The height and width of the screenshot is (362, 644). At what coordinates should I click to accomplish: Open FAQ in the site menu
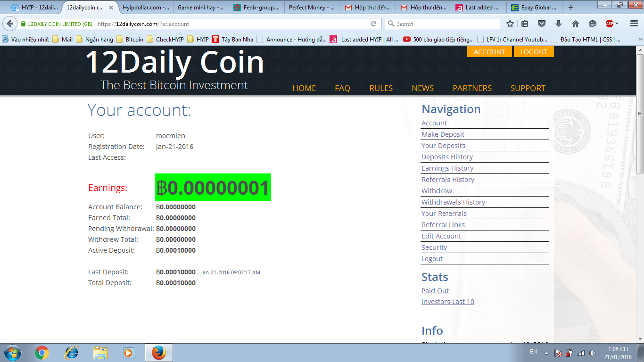[x=343, y=88]
